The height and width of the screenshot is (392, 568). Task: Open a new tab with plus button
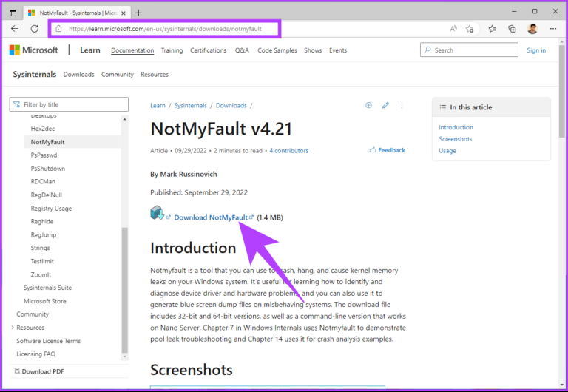[138, 13]
